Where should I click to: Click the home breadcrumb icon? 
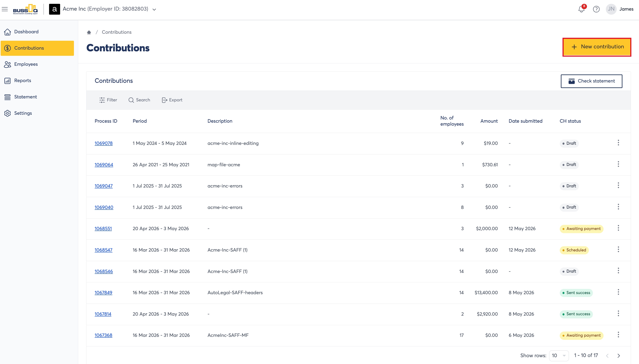tap(89, 32)
